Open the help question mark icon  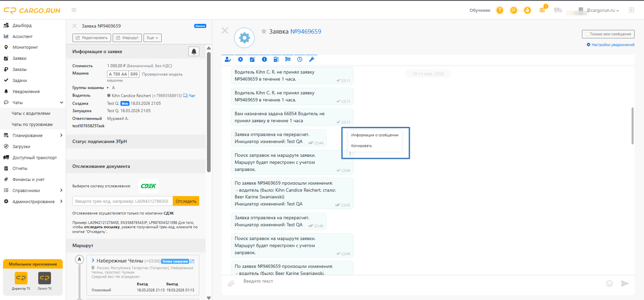click(500, 10)
